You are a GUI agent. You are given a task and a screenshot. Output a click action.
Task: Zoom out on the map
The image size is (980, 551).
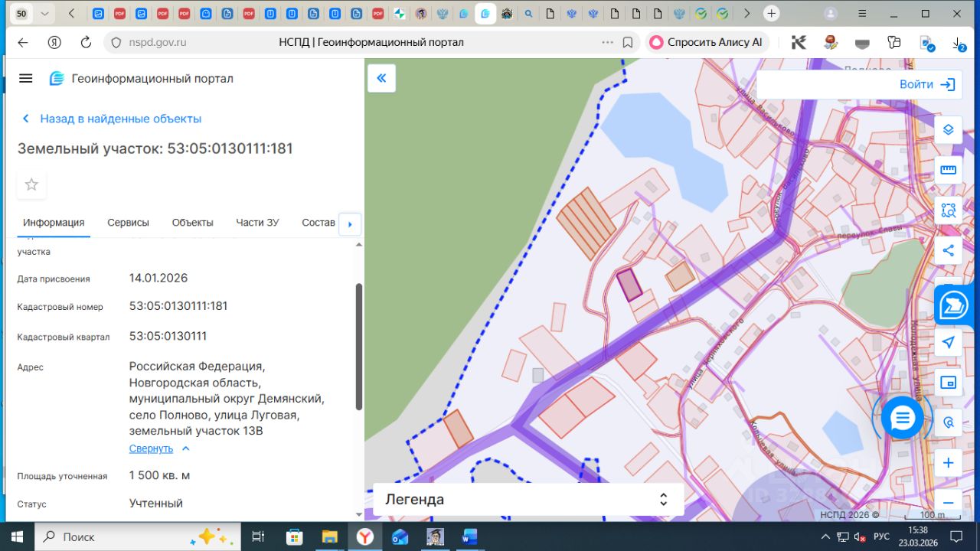coord(948,503)
